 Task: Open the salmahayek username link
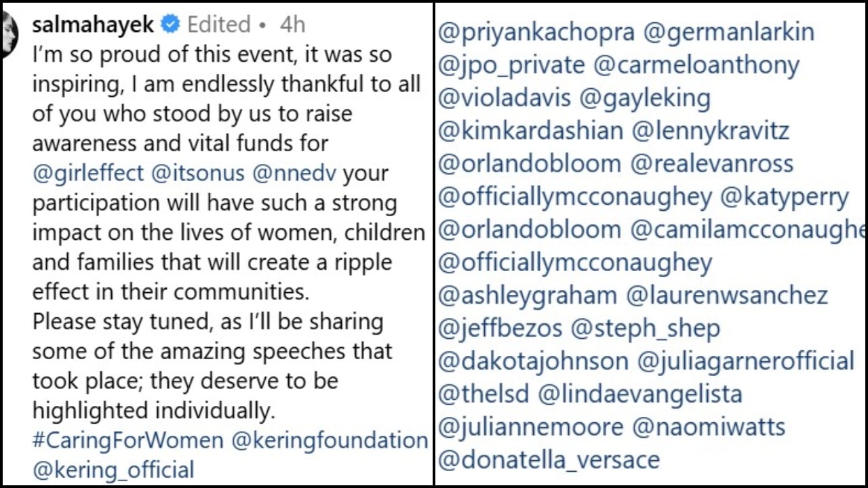tap(93, 25)
